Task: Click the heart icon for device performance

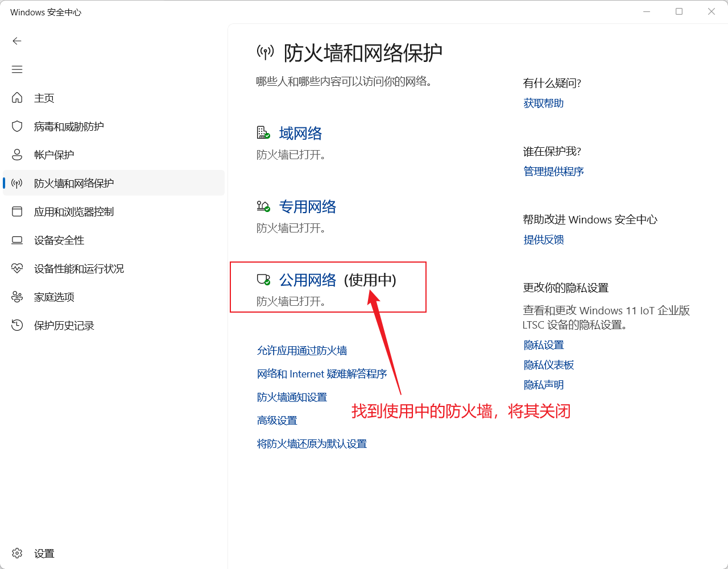Action: (17, 268)
